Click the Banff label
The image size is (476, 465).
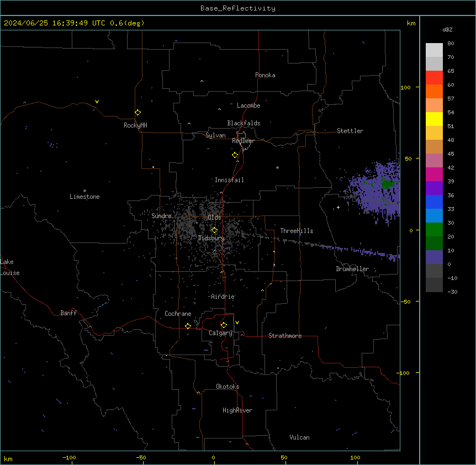tap(68, 313)
